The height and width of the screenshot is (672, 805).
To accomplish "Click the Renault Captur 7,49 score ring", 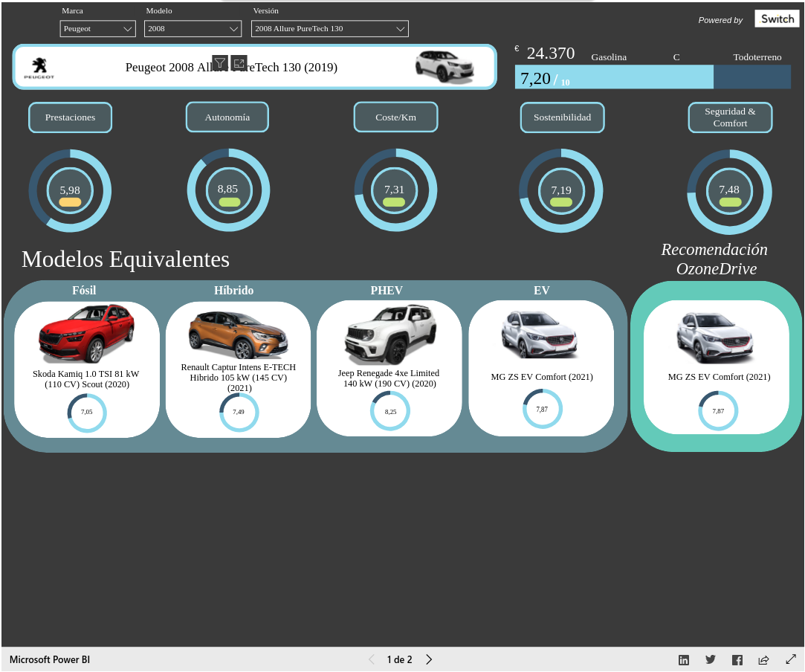I will (239, 413).
